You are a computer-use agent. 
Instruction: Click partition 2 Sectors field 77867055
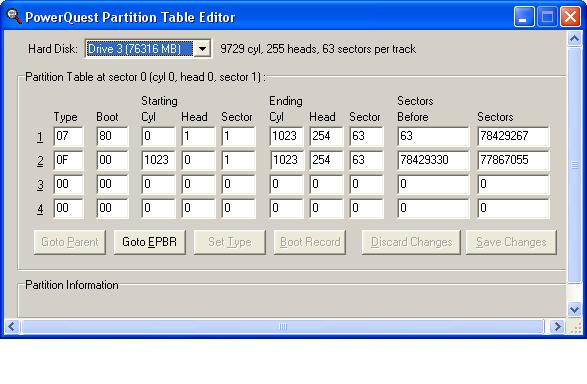(x=513, y=160)
